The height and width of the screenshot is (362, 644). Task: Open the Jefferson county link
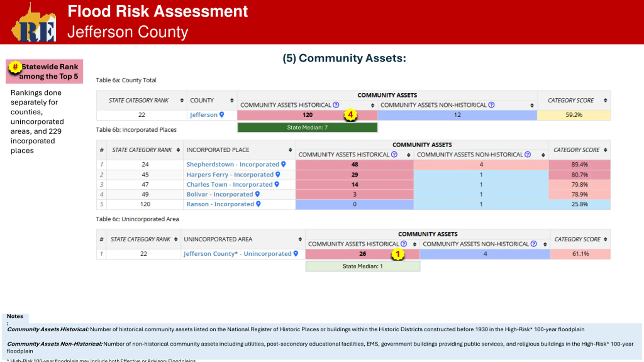(204, 115)
